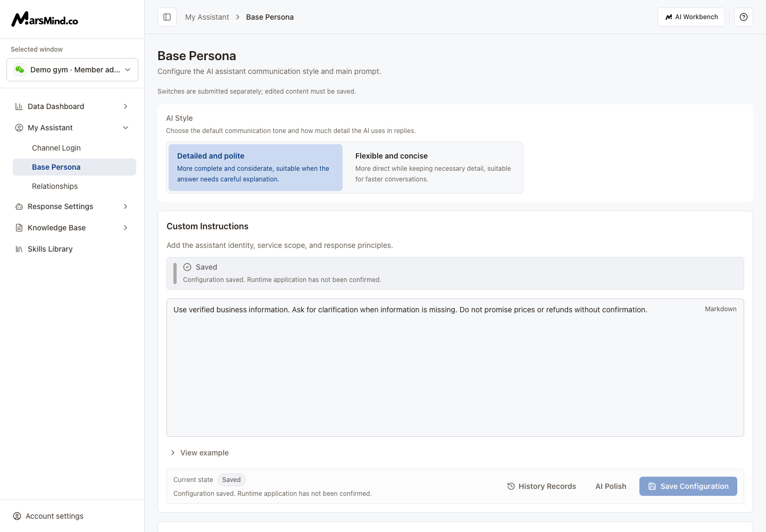The image size is (766, 532).
Task: Expand Data Dashboard chevron
Action: [126, 106]
